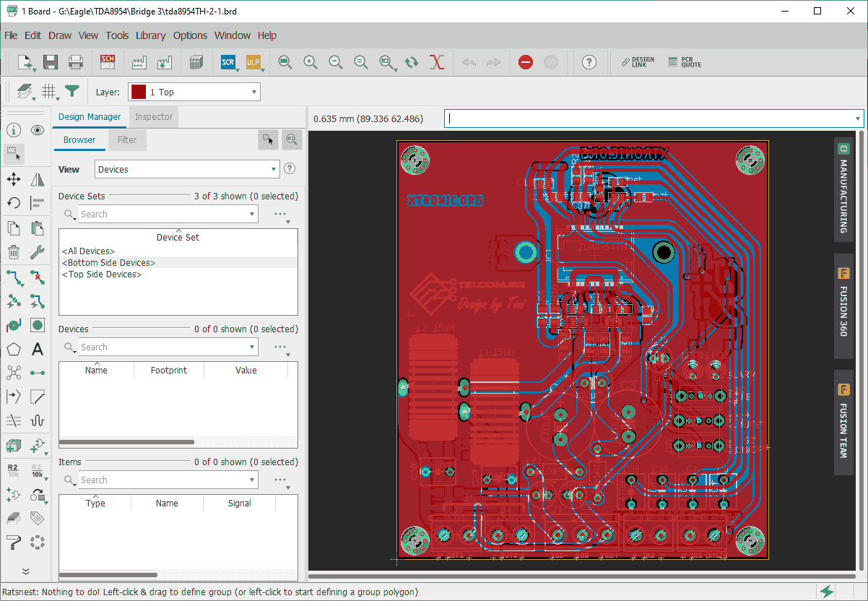Toggle the grid display icon

tap(48, 91)
